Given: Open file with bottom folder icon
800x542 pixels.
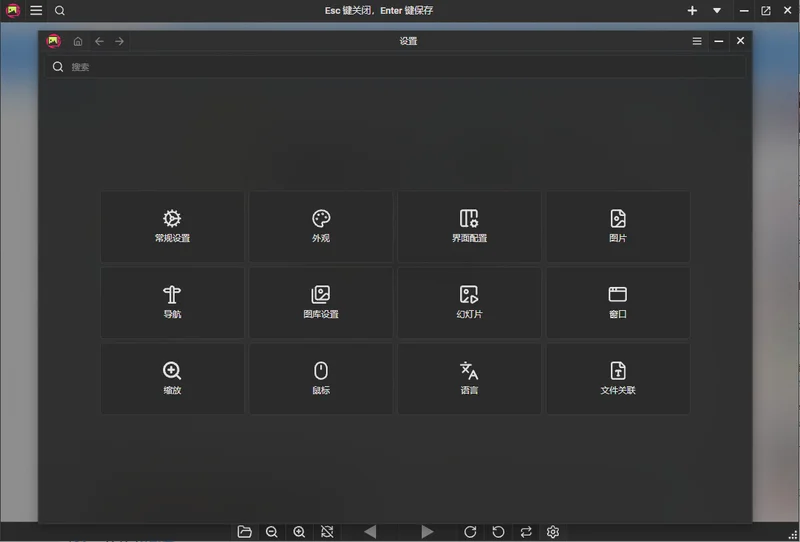Looking at the screenshot, I should click(x=244, y=532).
